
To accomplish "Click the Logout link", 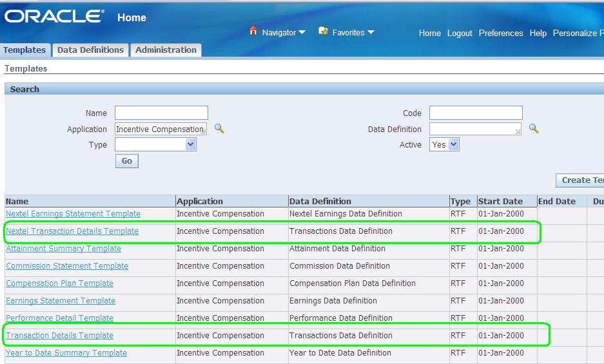I will click(x=460, y=33).
